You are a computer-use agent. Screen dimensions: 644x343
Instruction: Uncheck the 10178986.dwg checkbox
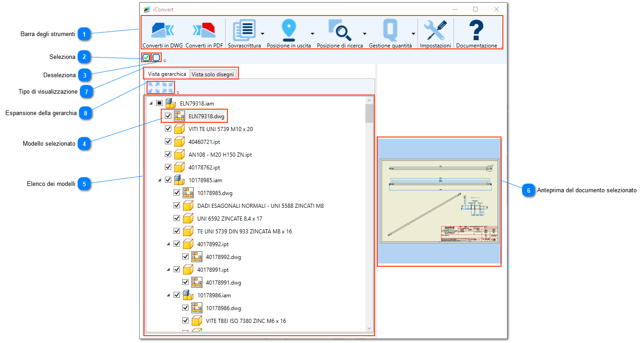click(x=185, y=308)
